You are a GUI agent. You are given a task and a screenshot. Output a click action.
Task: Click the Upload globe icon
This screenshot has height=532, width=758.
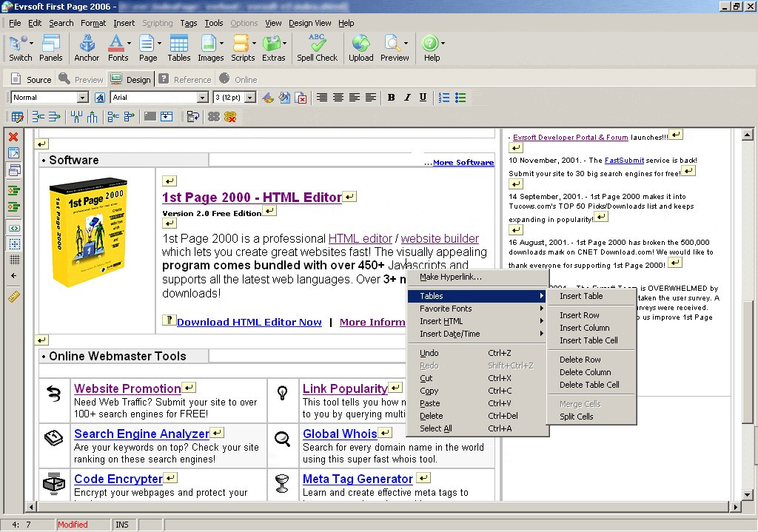[360, 44]
